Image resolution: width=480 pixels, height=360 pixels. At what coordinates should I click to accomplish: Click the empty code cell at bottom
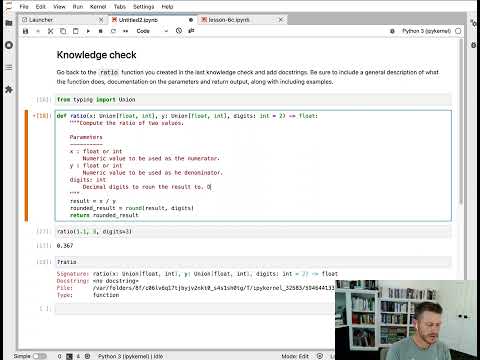195,309
